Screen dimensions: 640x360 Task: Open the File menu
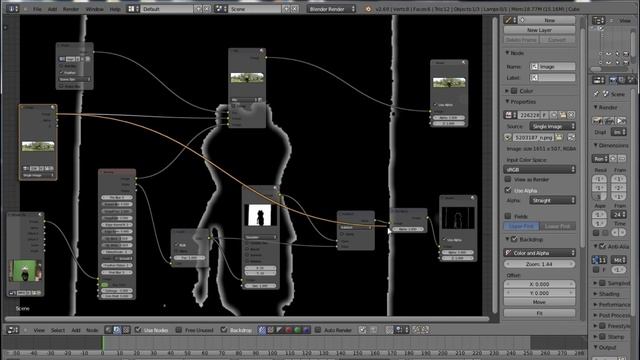[x=37, y=9]
